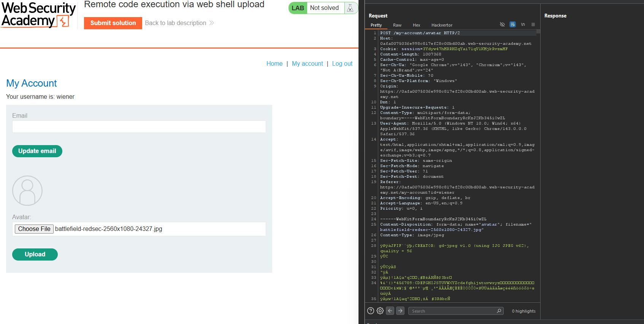Image resolution: width=644 pixels, height=324 pixels.
Task: Click the 'Not solved' status text
Action: [x=324, y=8]
